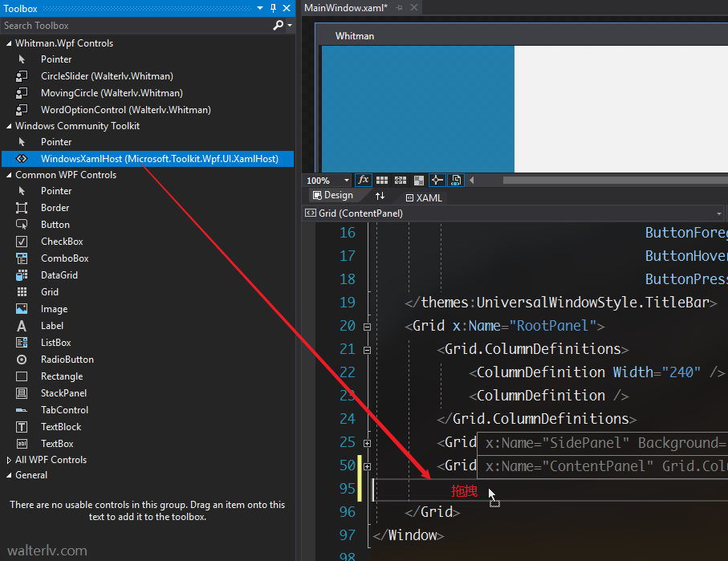
Task: Expand collapsed ContentPanel Grid line 50
Action: click(x=368, y=467)
